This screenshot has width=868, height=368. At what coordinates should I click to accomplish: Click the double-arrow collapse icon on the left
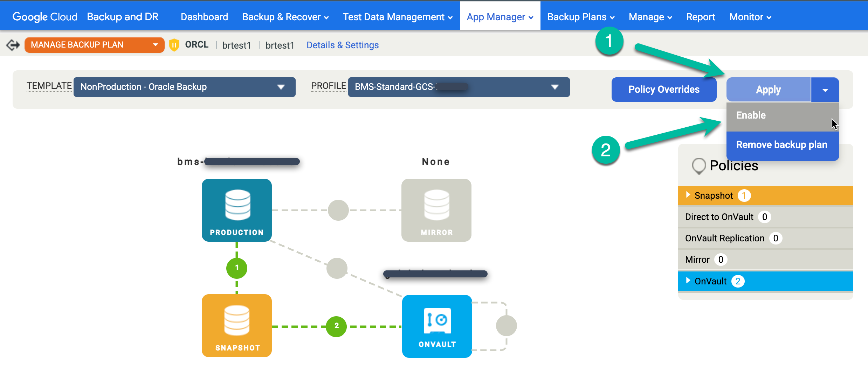pyautogui.click(x=12, y=45)
